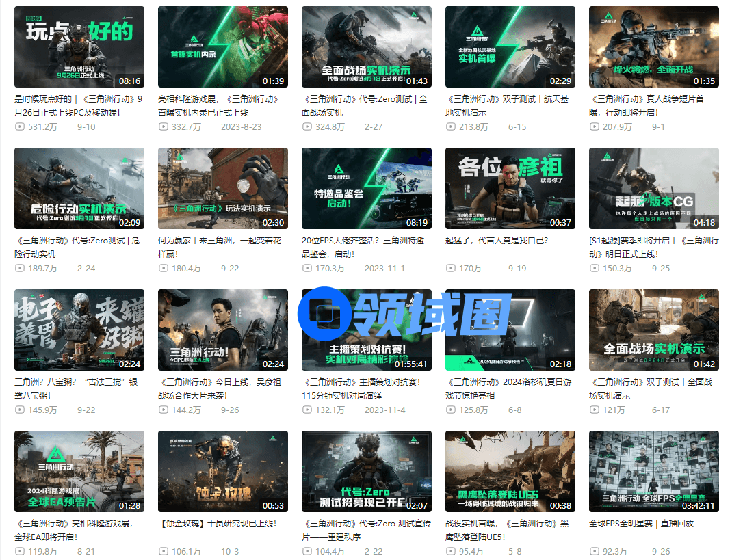Viewport: 730px width, 560px height.
Task: Click the blue 领域圈 logo icon
Action: coord(327,314)
